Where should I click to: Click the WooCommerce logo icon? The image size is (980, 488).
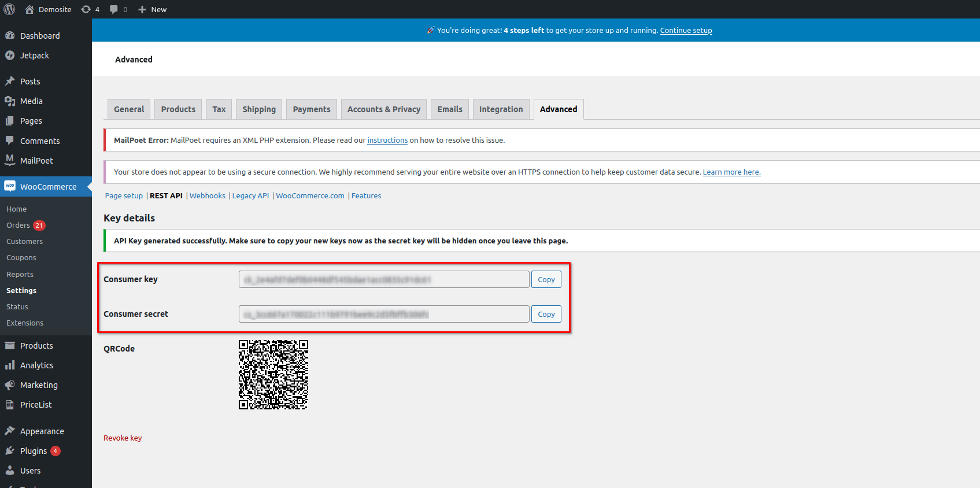click(x=10, y=186)
